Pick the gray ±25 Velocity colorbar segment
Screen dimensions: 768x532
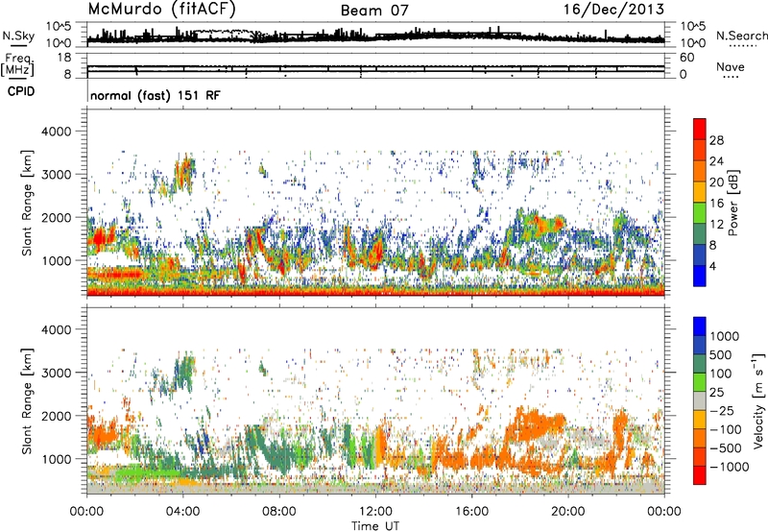pyautogui.click(x=700, y=401)
